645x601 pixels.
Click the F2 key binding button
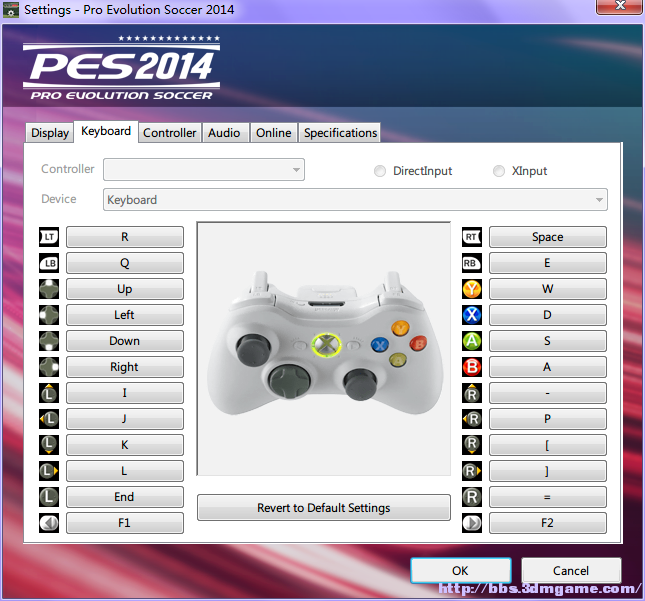coord(548,523)
